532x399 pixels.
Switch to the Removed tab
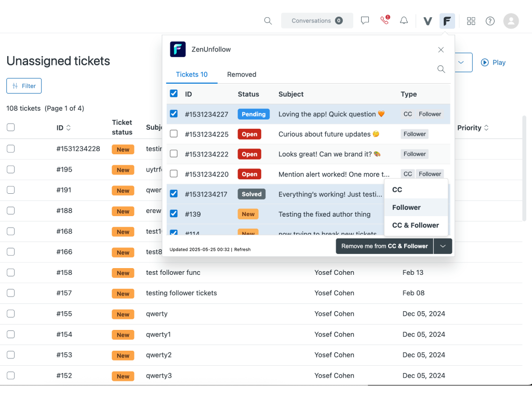click(242, 74)
